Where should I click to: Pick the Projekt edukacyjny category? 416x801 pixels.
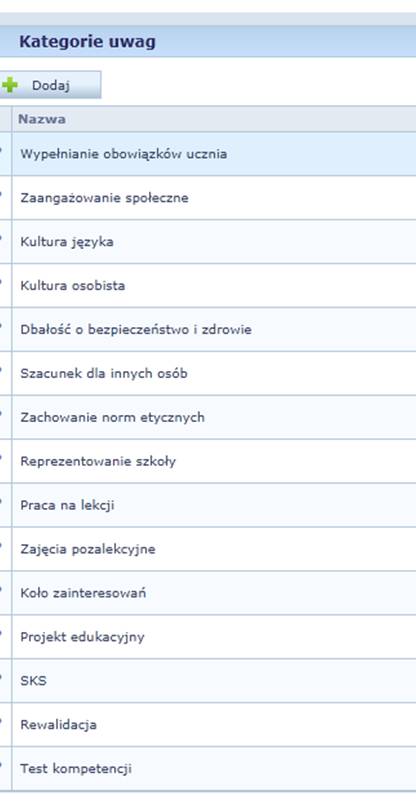214,637
